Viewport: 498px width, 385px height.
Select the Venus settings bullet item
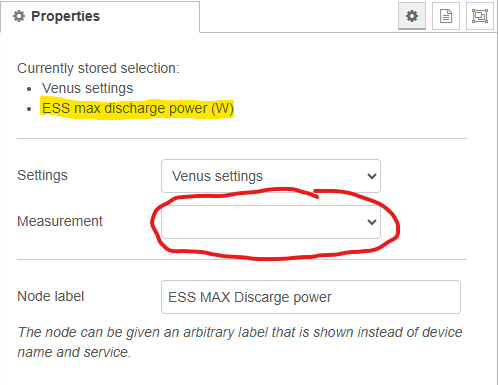87,88
